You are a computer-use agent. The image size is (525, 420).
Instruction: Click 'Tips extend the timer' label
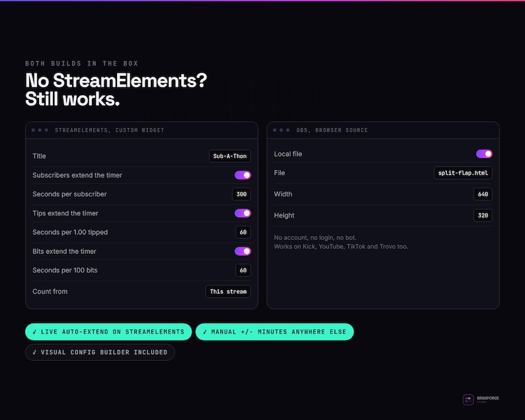[65, 214]
